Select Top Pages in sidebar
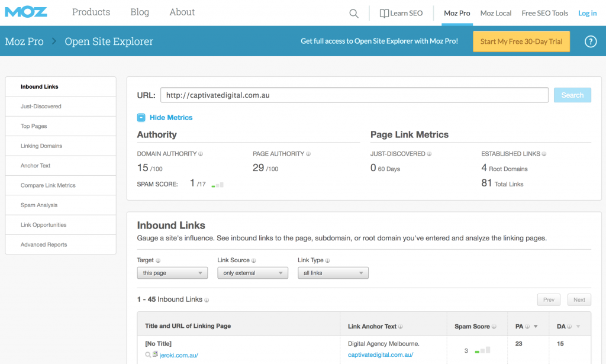606x364 pixels. (61, 126)
